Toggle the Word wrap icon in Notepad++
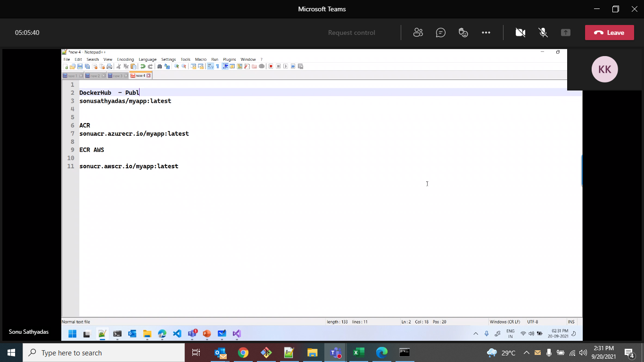644x362 pixels. tap(210, 66)
